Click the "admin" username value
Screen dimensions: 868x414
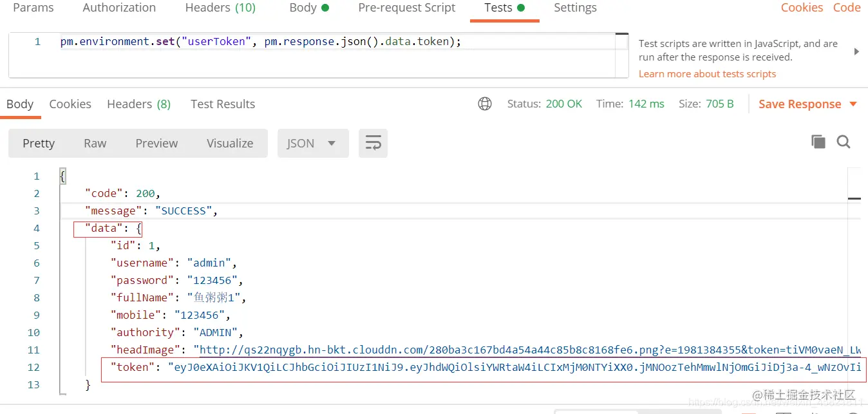click(x=209, y=263)
